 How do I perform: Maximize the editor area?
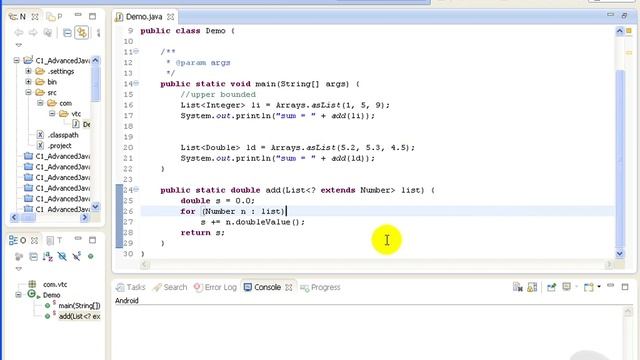624,16
